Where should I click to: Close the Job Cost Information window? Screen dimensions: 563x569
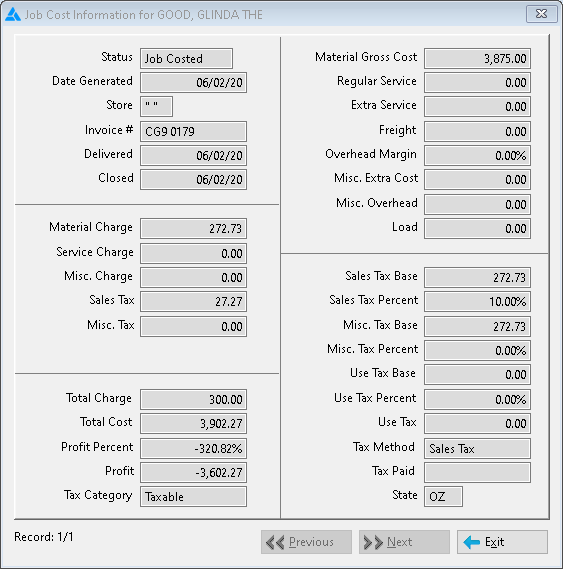[541, 14]
